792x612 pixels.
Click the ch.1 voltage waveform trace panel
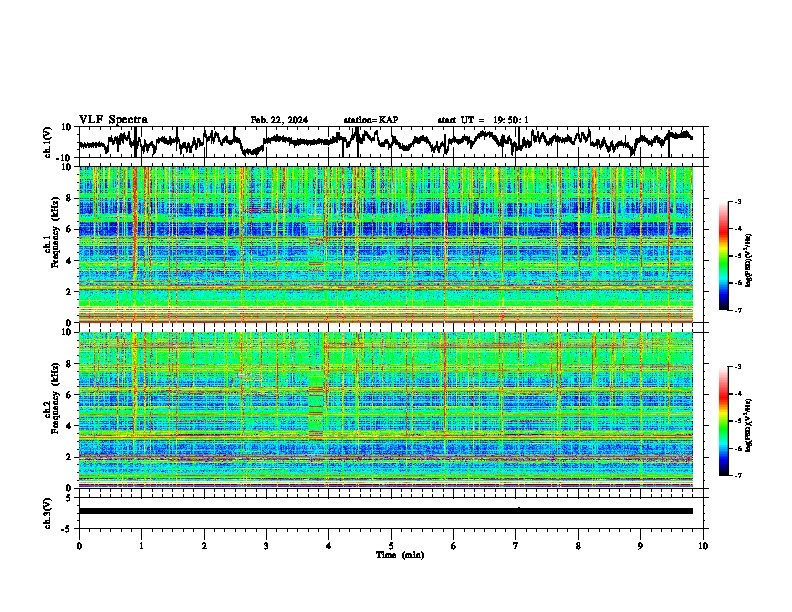(391, 142)
